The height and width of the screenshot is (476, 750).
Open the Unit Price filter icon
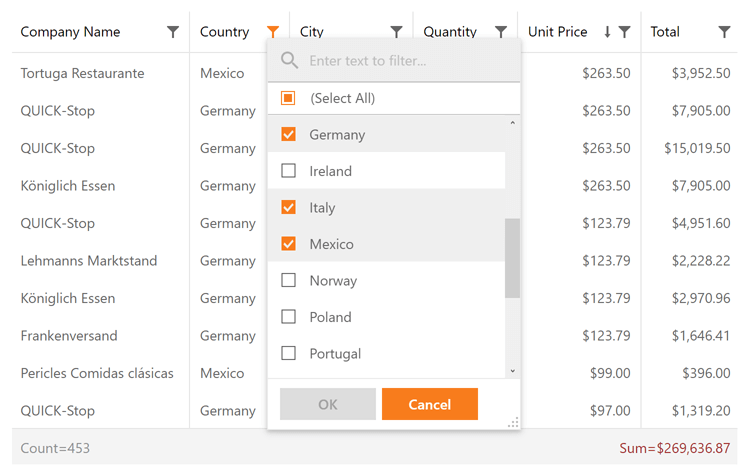coord(625,32)
